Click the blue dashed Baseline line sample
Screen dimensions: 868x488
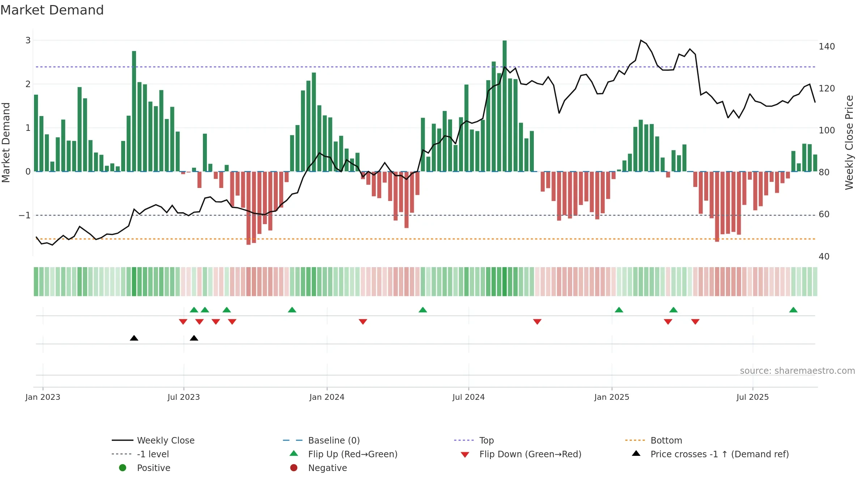pos(293,440)
